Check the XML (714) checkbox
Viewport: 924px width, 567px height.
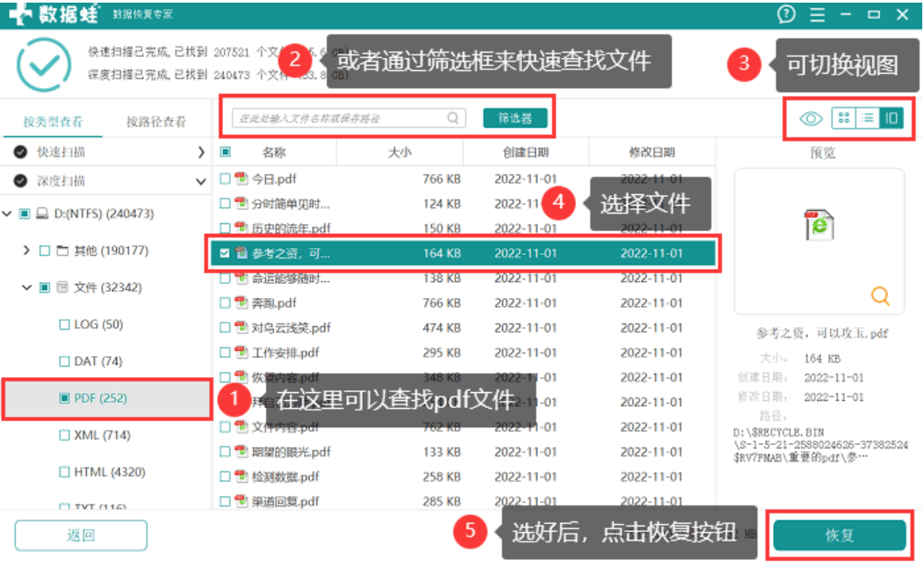tap(64, 435)
